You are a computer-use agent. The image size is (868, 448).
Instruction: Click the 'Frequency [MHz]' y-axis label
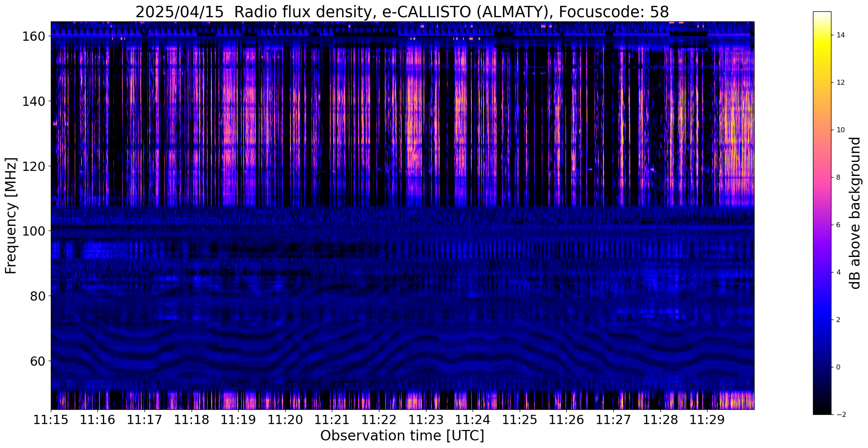click(11, 215)
